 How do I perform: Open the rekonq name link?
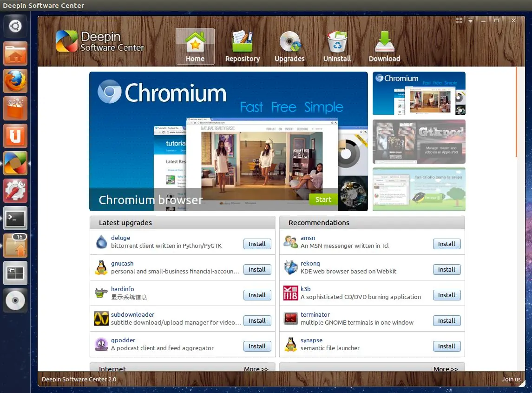pyautogui.click(x=310, y=264)
